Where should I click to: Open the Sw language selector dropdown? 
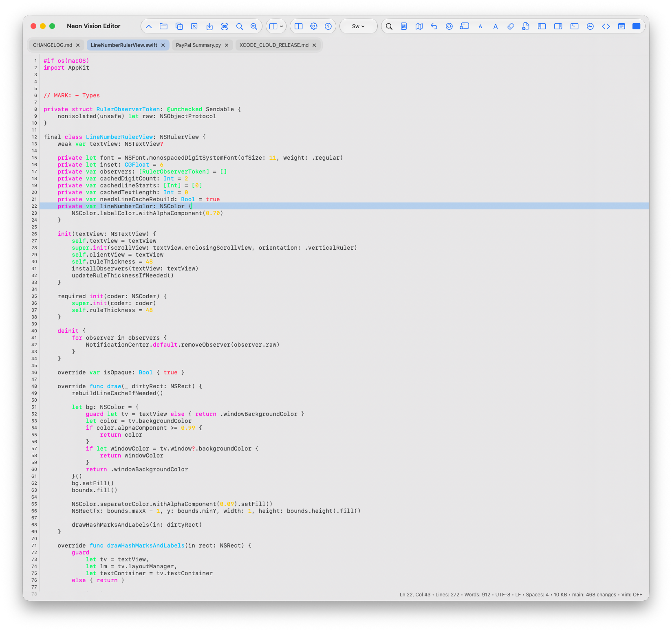(359, 26)
